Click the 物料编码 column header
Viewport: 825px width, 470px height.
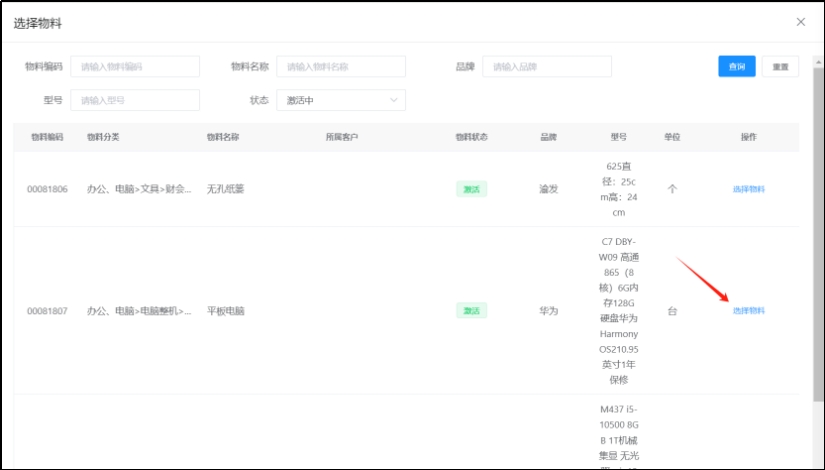(47, 137)
